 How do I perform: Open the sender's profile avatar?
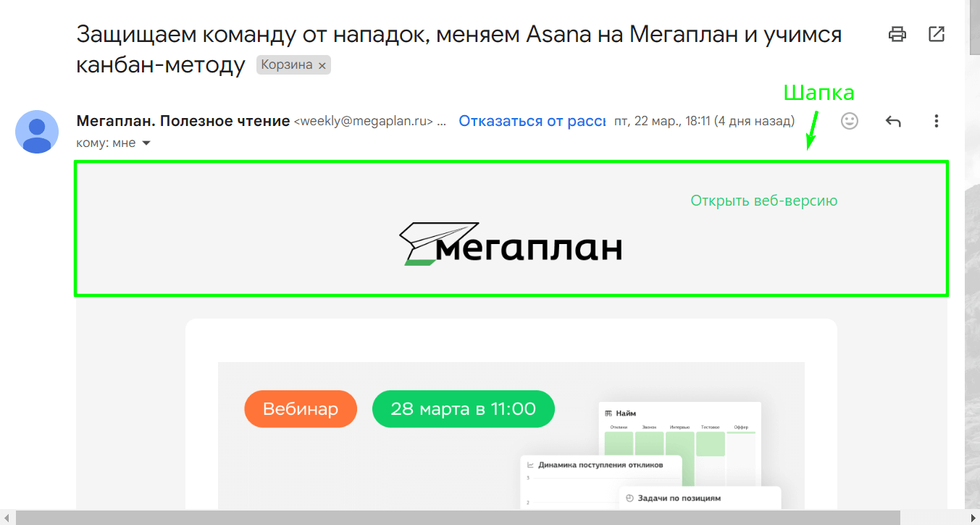click(37, 132)
